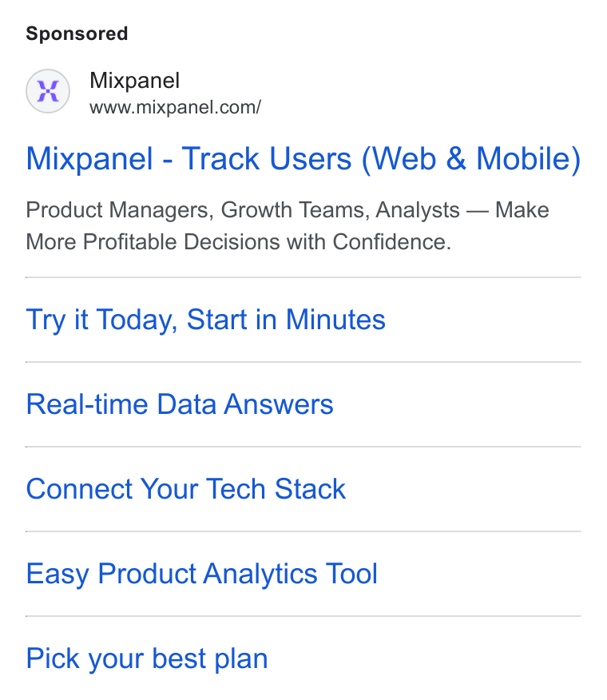Open the Easy Product Analytics Tool link

(202, 574)
